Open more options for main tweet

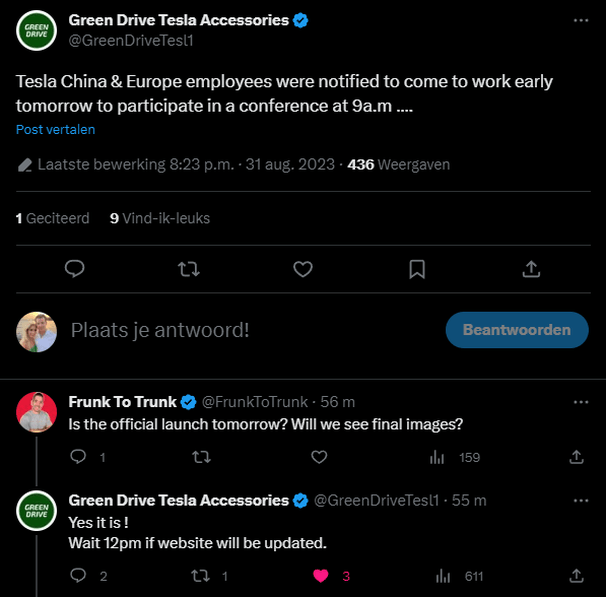[x=581, y=20]
